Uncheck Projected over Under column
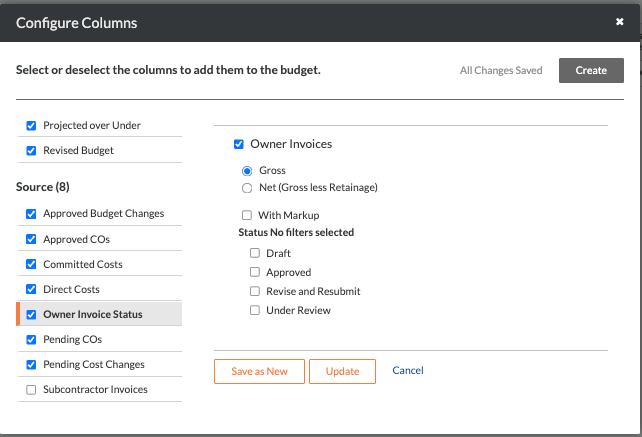 31,125
